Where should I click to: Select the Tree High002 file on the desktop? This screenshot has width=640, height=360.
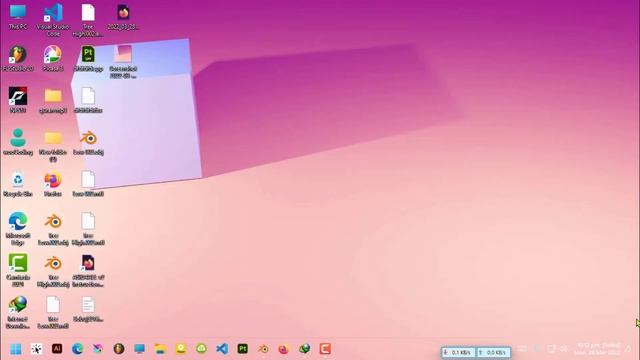(88, 20)
